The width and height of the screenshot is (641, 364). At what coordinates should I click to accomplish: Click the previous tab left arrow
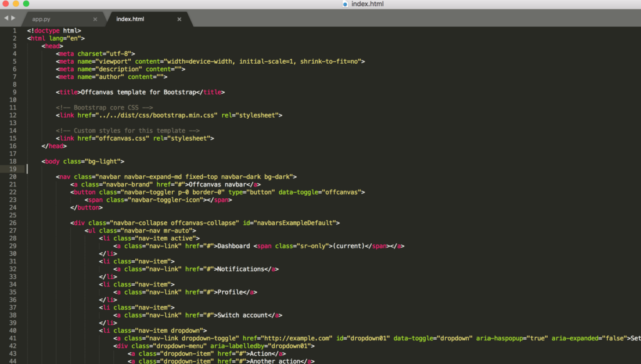[6, 19]
